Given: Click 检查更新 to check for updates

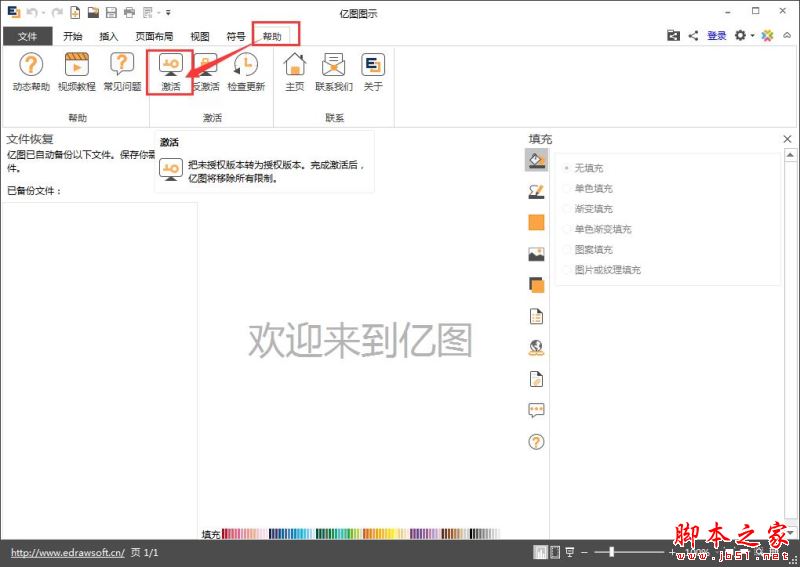Looking at the screenshot, I should coord(246,72).
